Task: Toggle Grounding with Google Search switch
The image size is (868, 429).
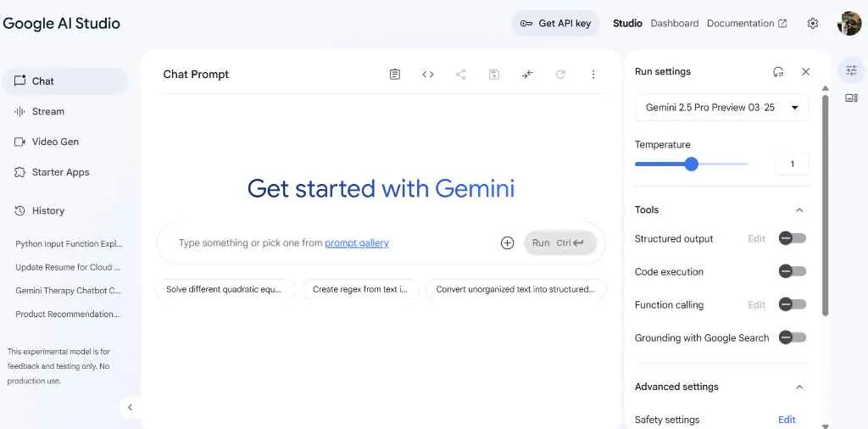Action: pyautogui.click(x=793, y=337)
